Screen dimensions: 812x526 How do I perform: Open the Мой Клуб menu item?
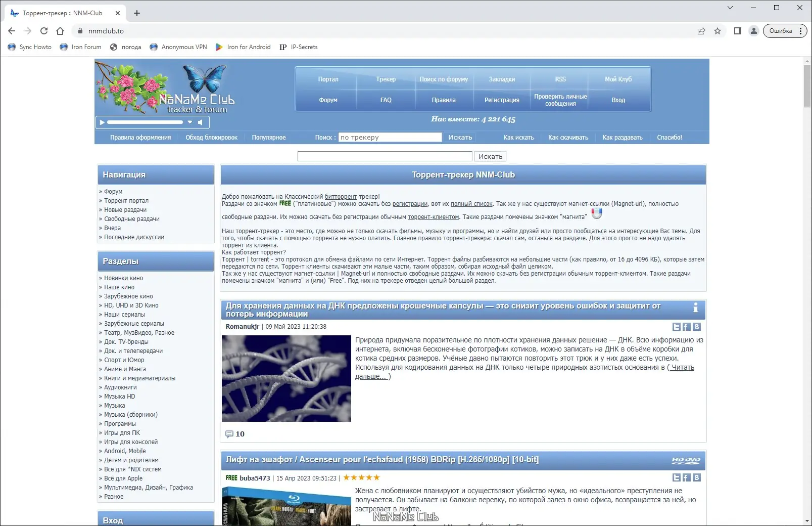click(x=618, y=79)
